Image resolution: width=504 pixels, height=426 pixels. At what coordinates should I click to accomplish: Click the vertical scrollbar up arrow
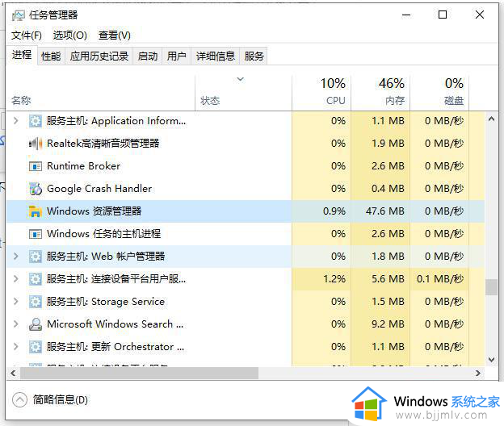click(491, 119)
